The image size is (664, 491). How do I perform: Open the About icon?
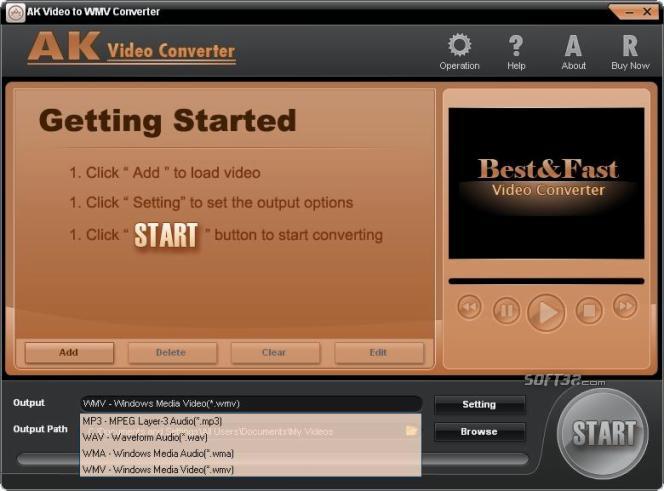(573, 52)
